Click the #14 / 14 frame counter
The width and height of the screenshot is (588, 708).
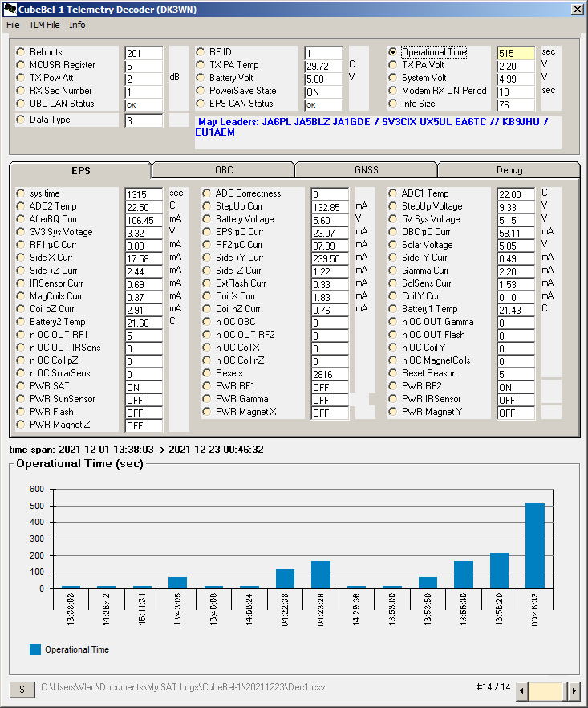click(493, 687)
